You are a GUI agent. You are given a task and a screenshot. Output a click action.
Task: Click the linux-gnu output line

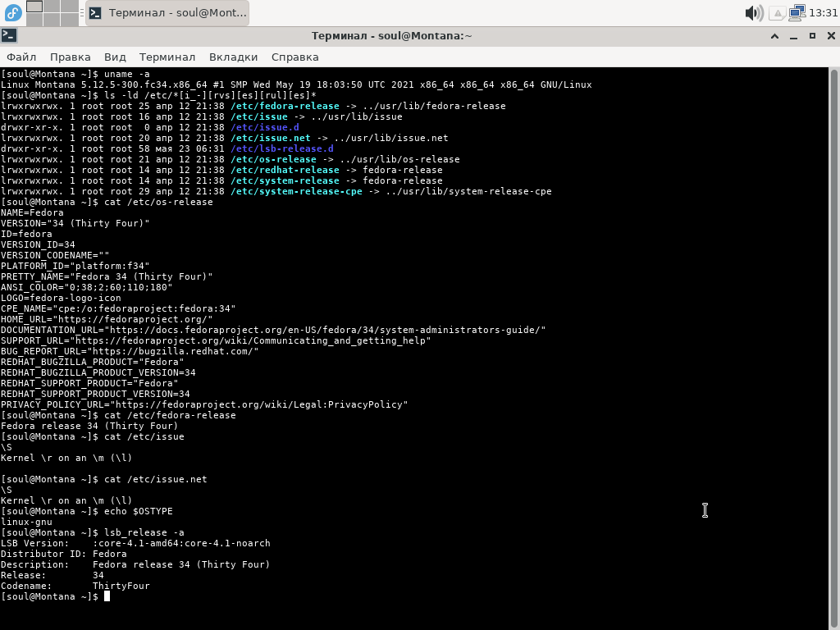coord(27,522)
